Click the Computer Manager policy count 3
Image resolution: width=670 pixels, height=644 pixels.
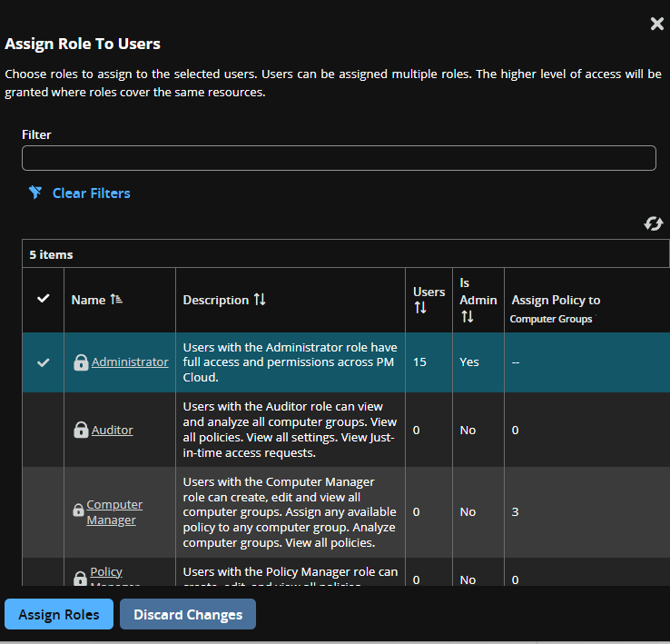tap(515, 512)
